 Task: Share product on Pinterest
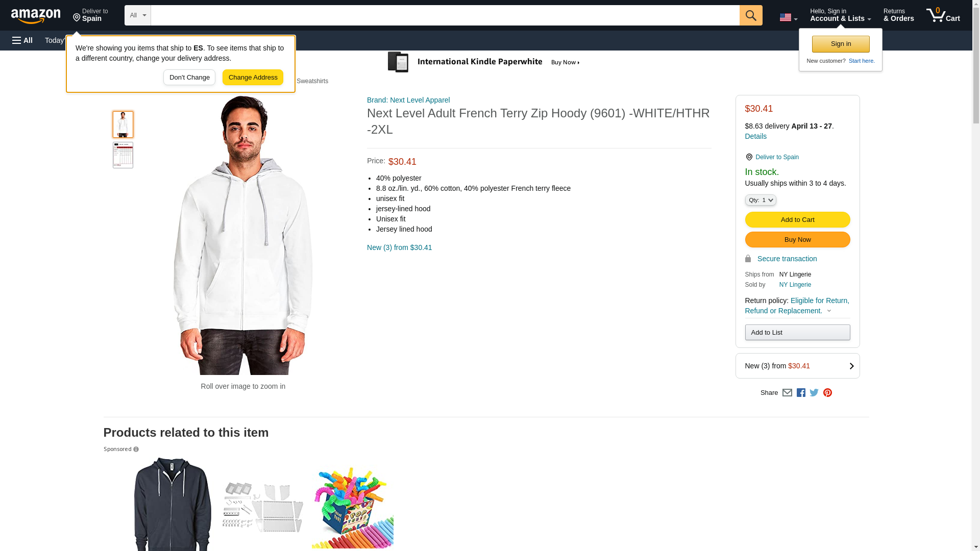[827, 393]
